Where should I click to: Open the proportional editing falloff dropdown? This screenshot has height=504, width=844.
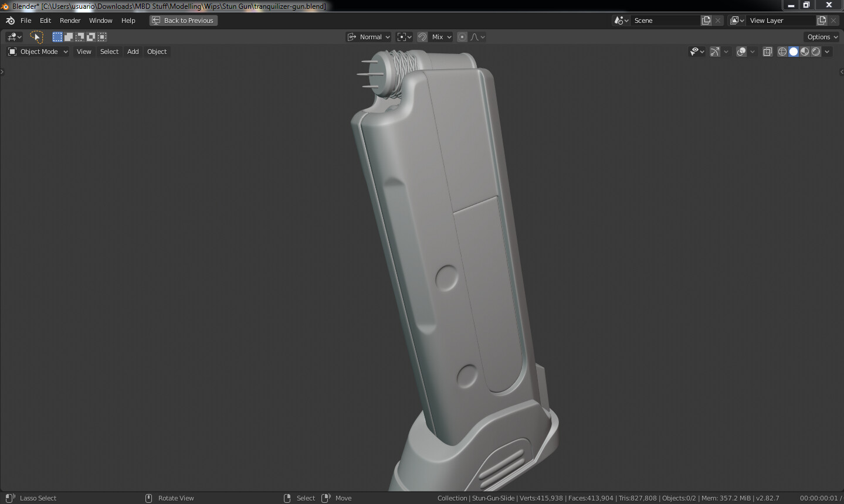477,37
